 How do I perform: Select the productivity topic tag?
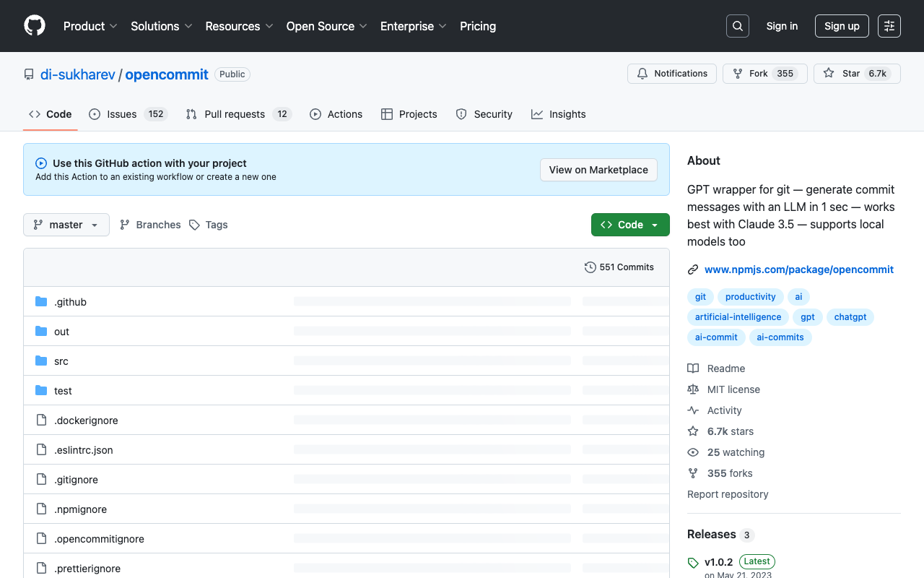click(751, 297)
